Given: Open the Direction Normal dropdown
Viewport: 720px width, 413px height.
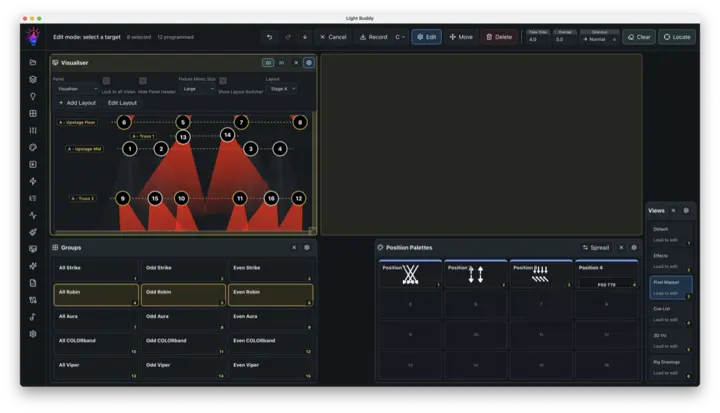Looking at the screenshot, I should click(x=599, y=39).
